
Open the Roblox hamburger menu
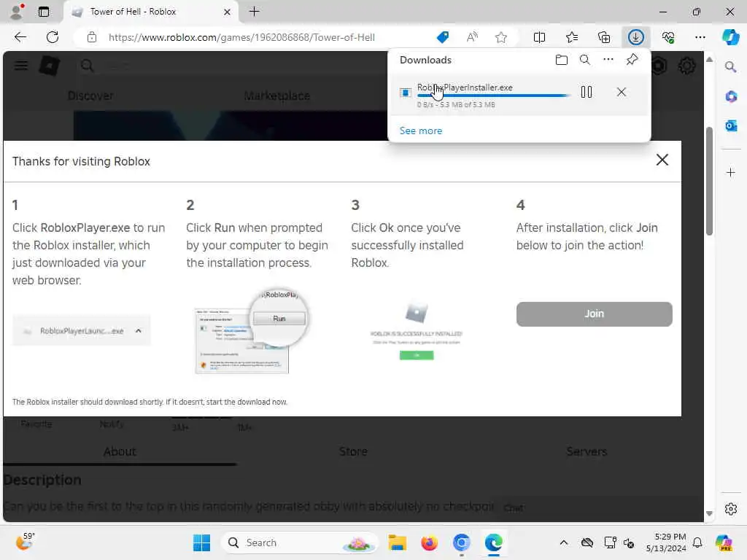point(21,65)
